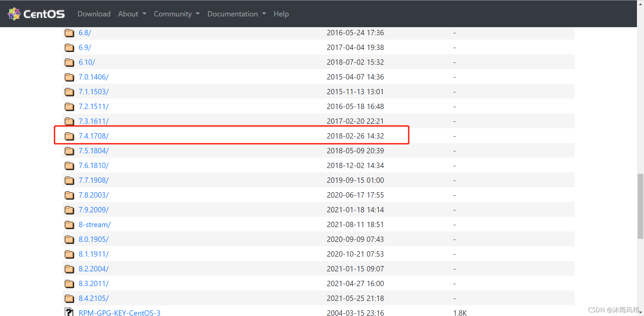Click the folder icon next to 8.3.2011/
Screen dimensions: 644x316
(x=69, y=284)
